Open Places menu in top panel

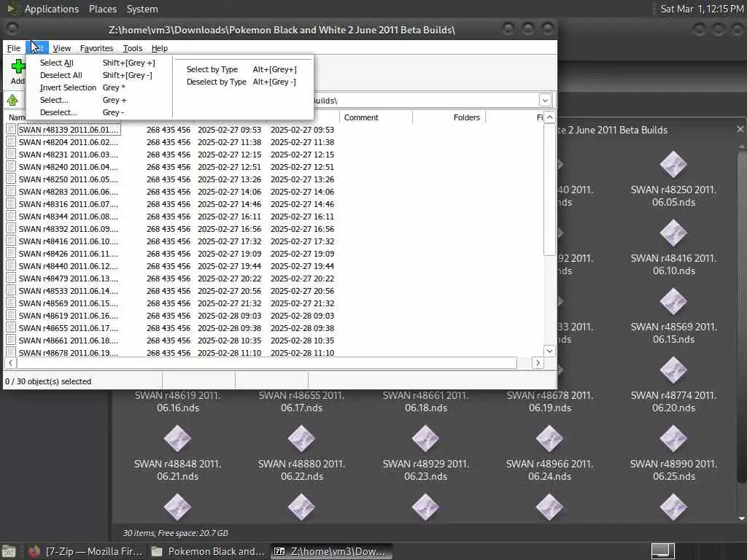coord(102,9)
